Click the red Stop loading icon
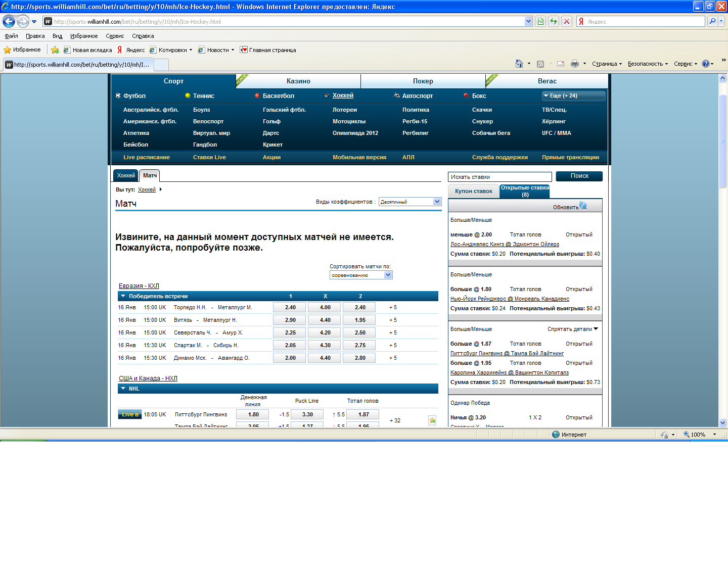The image size is (728, 573). click(567, 21)
